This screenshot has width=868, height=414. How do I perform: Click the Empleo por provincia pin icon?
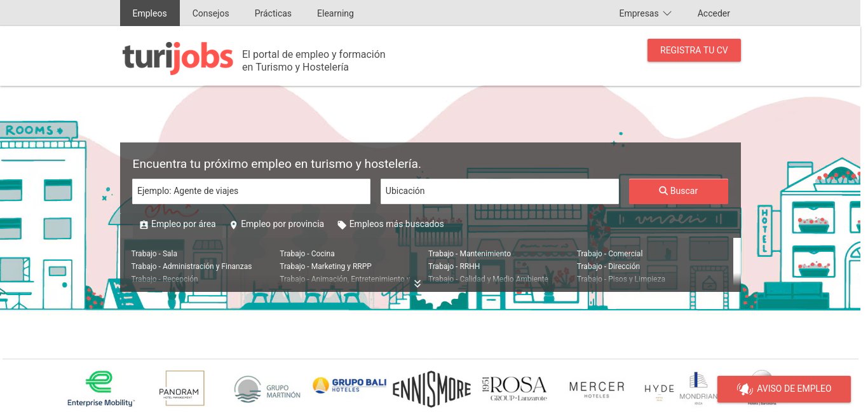(x=233, y=225)
